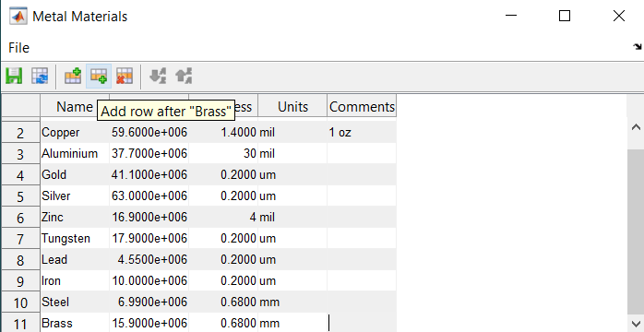
Task: Click the vertical scrollbar down arrow
Action: (636, 324)
